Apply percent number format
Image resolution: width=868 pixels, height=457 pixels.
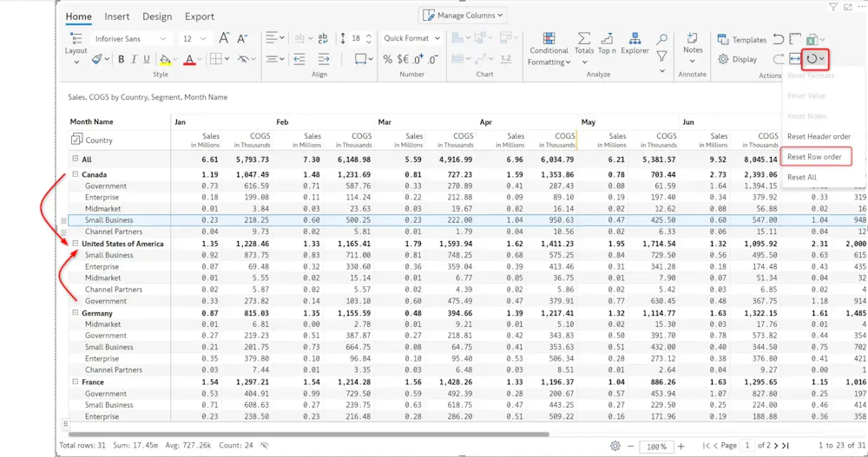(x=387, y=59)
